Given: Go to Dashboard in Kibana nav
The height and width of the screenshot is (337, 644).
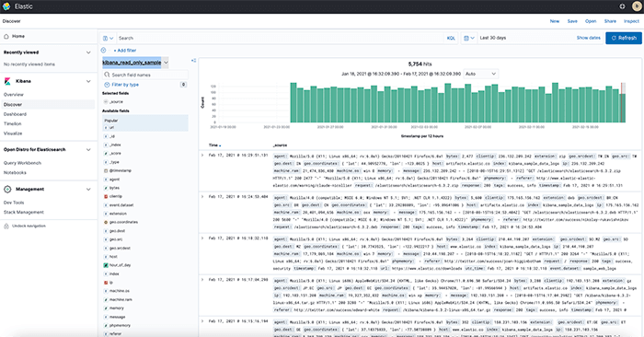Looking at the screenshot, I should click(x=15, y=114).
